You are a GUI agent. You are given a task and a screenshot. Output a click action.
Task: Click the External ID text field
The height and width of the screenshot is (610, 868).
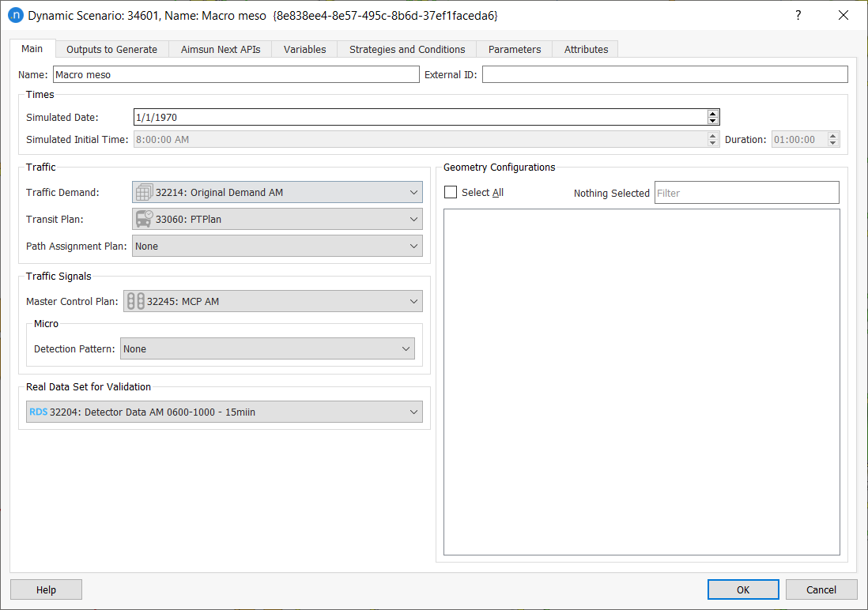point(664,75)
